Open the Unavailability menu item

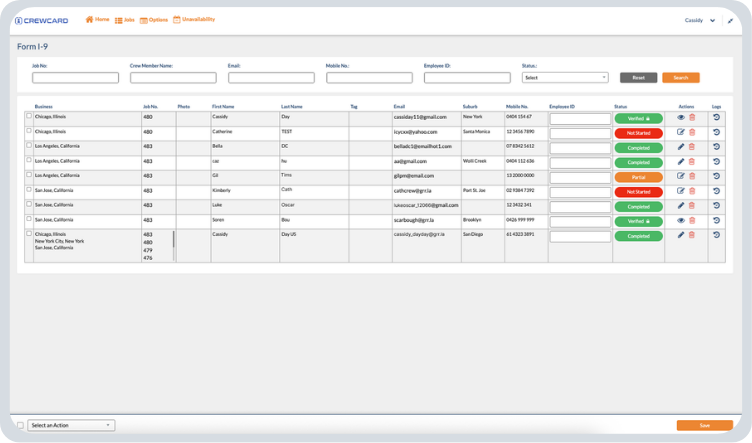click(194, 20)
